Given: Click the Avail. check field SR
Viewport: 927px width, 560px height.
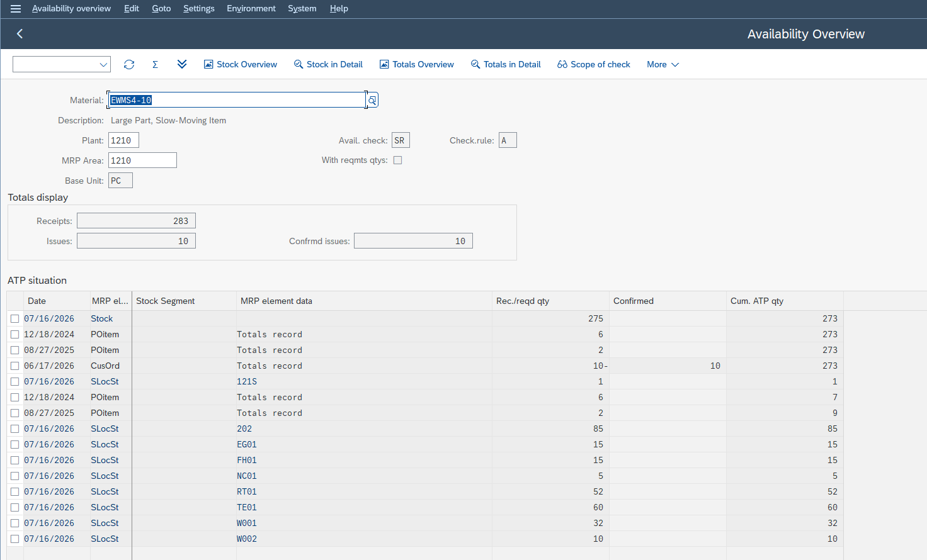Looking at the screenshot, I should (401, 140).
